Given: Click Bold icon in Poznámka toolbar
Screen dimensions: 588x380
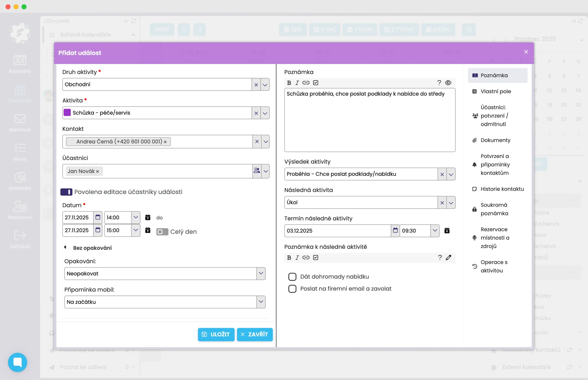Looking at the screenshot, I should (x=289, y=83).
